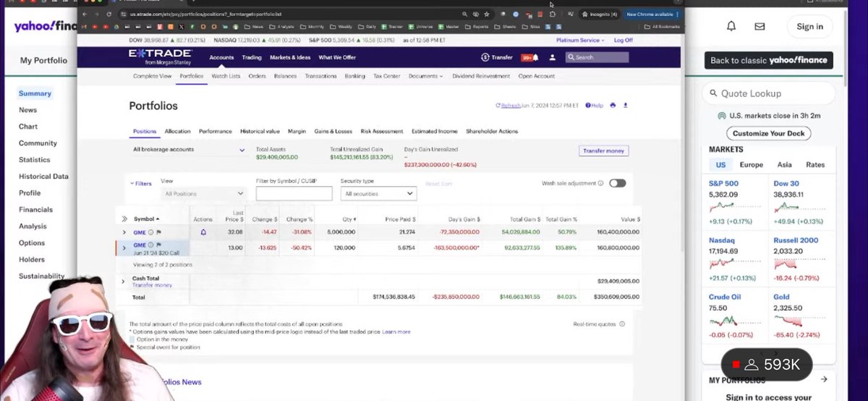Image resolution: width=868 pixels, height=401 pixels.
Task: Click the download icon on Portfolios page
Action: point(626,106)
